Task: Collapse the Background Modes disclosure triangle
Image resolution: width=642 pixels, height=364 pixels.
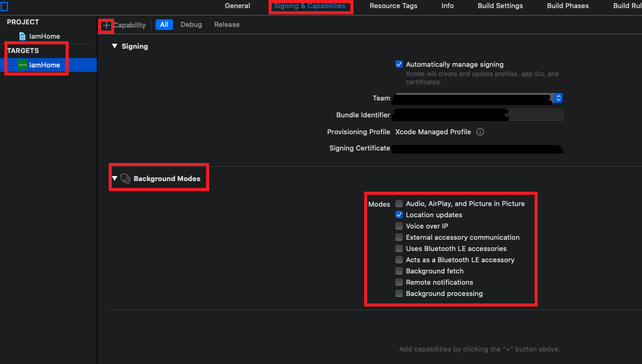Action: point(115,179)
